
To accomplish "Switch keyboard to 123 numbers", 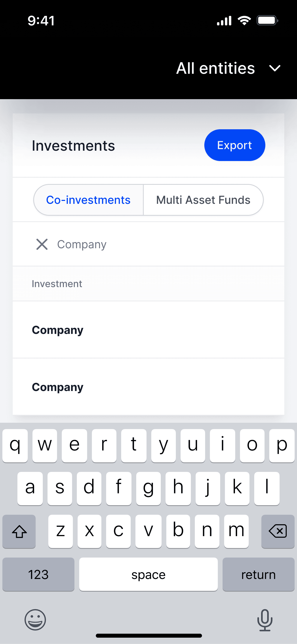I will click(x=38, y=574).
